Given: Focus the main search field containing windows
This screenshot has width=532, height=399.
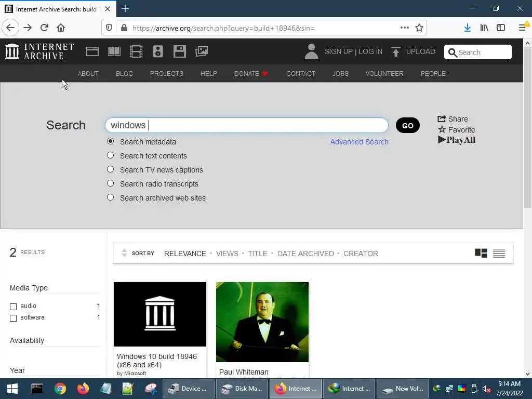Looking at the screenshot, I should (x=247, y=125).
